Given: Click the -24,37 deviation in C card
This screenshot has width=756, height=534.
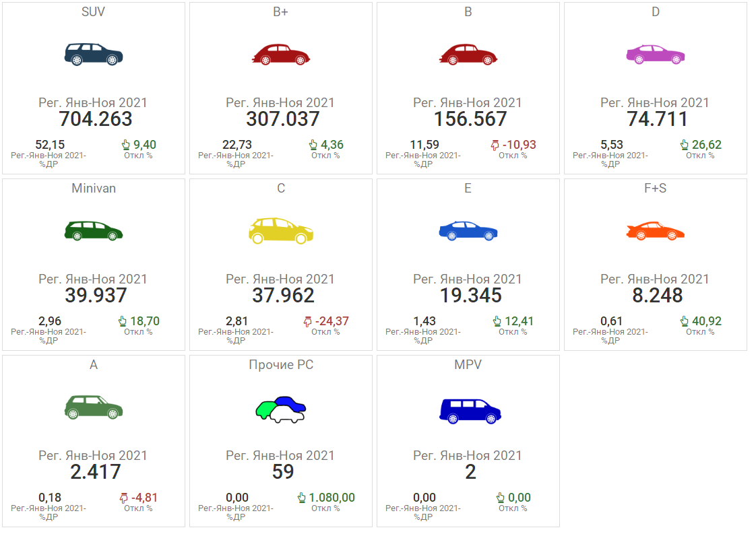Looking at the screenshot, I should [332, 321].
